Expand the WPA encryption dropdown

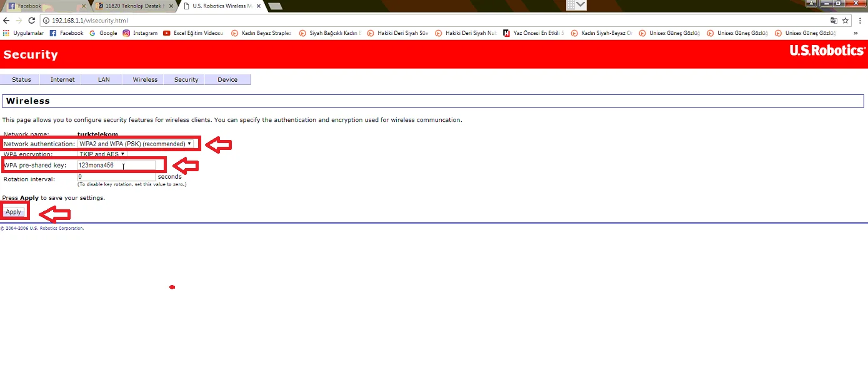click(x=102, y=154)
